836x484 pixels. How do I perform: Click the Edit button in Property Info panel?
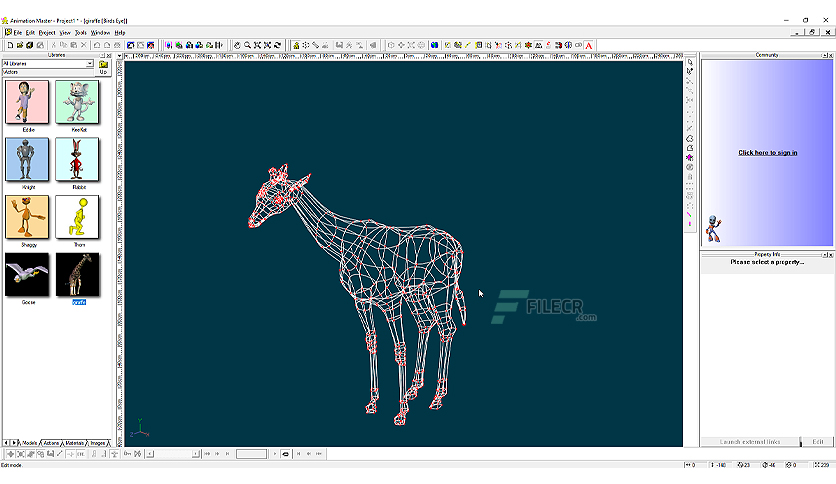click(x=818, y=442)
